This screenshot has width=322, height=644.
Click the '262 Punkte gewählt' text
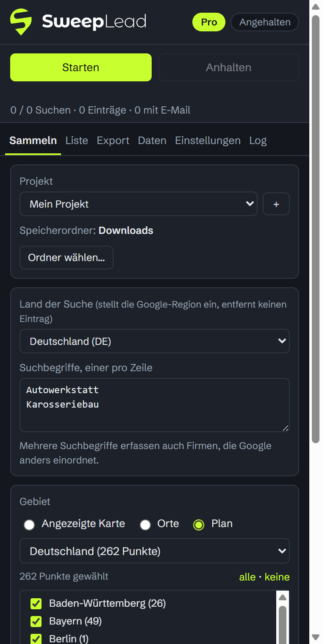[x=64, y=577]
